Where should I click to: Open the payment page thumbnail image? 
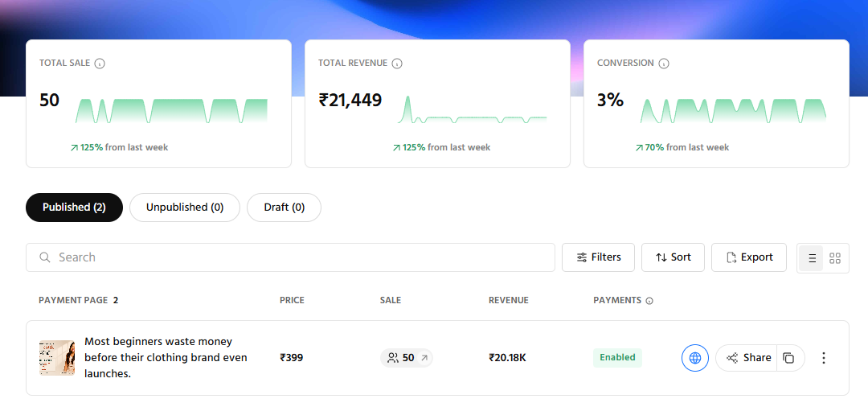click(x=57, y=357)
